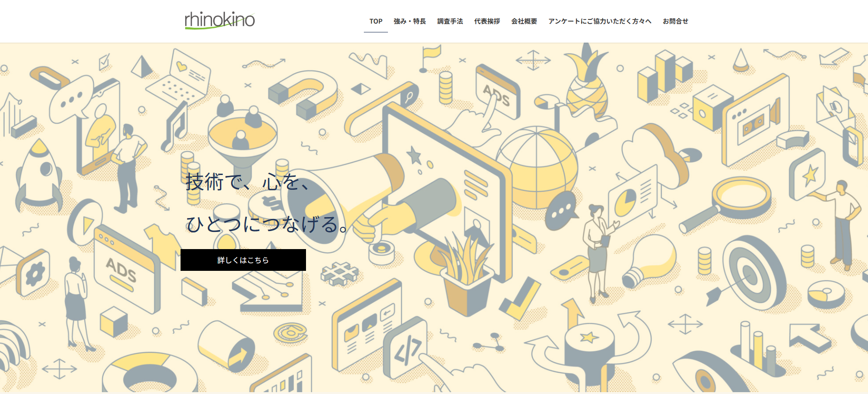Open the 強み・特長 menu item
Screen dimensions: 868x394
coord(410,21)
